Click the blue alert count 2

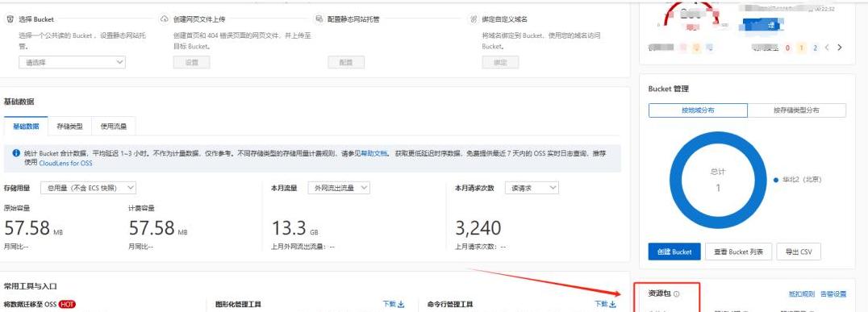pos(815,48)
